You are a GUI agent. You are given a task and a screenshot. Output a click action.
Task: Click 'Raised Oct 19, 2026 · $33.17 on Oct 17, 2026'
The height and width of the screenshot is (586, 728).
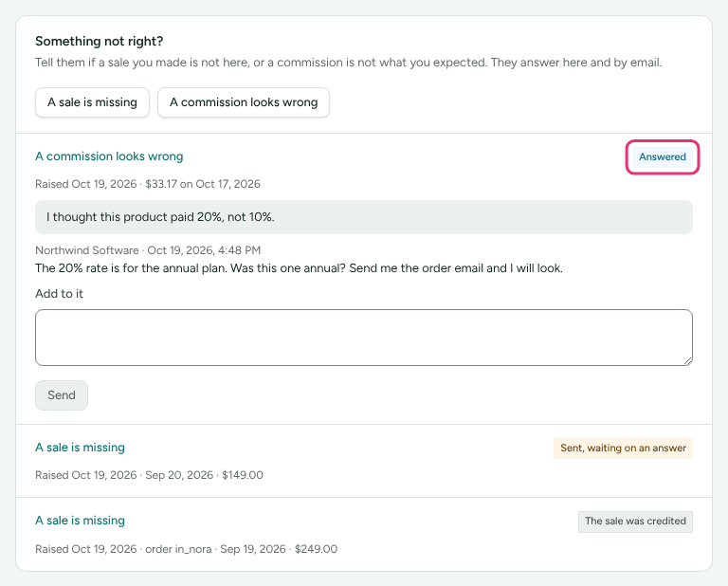148,184
